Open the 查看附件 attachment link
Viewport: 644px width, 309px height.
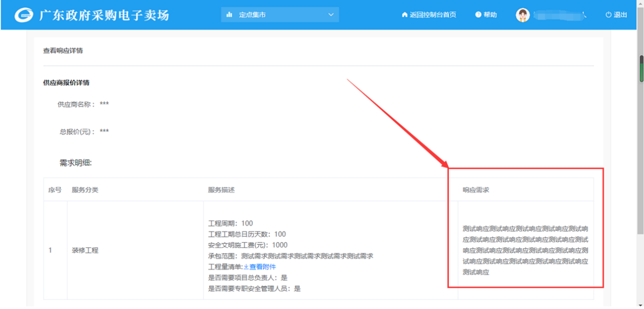click(x=263, y=267)
